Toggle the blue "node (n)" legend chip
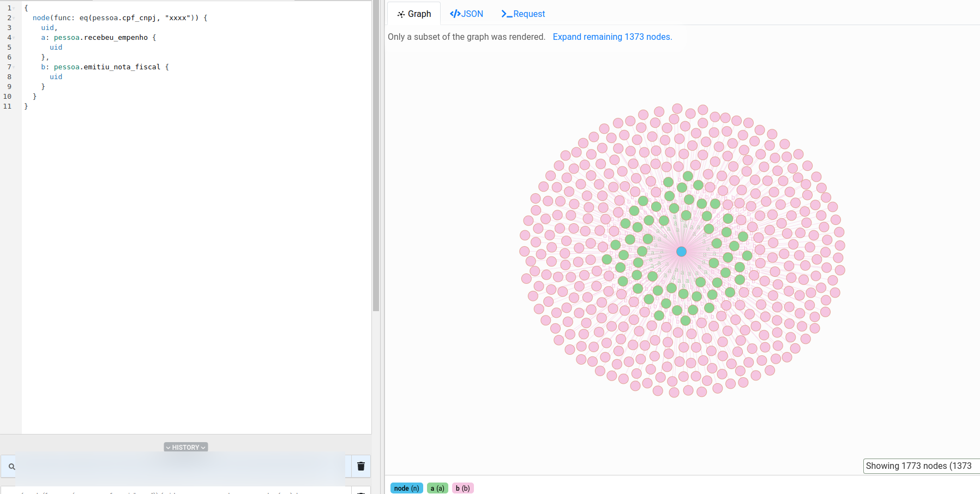The image size is (980, 494). coord(406,488)
